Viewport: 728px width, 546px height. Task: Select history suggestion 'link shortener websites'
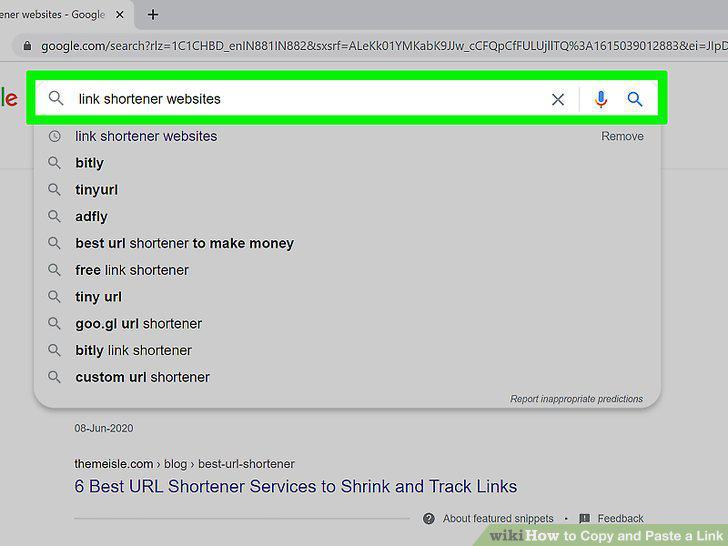coord(146,136)
